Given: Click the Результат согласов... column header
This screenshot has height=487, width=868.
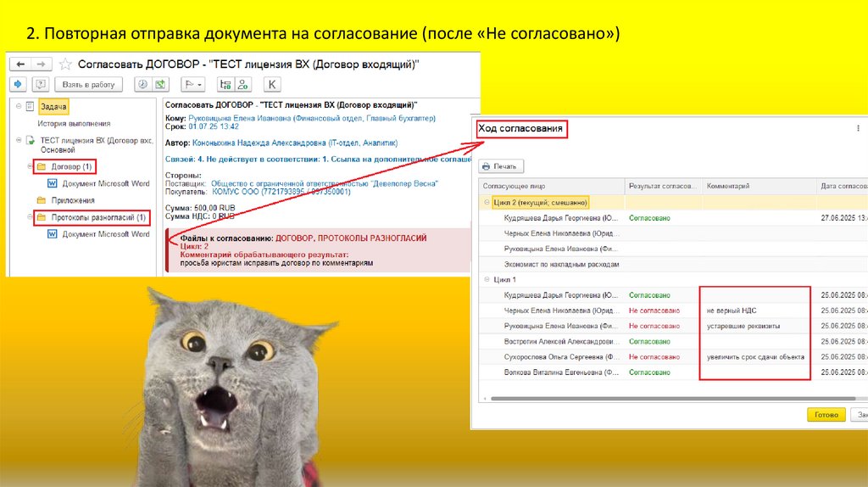Looking at the screenshot, I should point(663,186).
